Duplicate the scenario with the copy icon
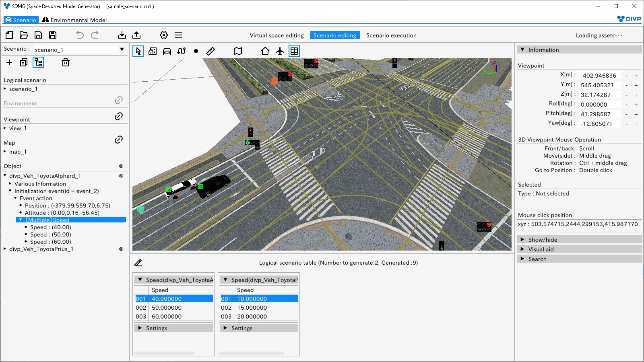Viewport: 644px width, 362px height. [24, 62]
